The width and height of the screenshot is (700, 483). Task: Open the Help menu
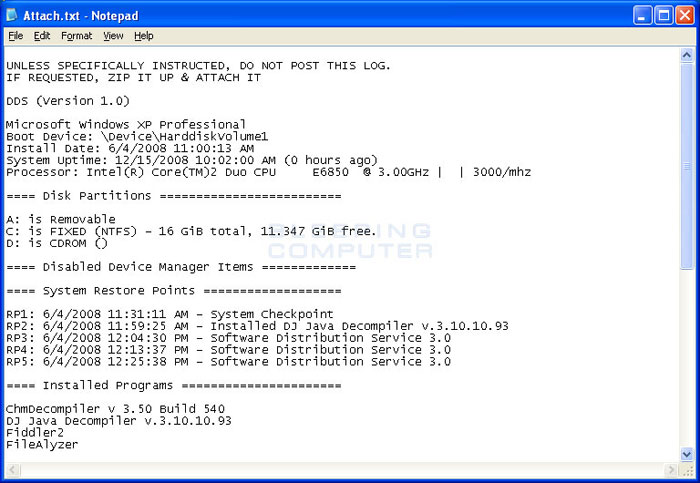click(143, 36)
